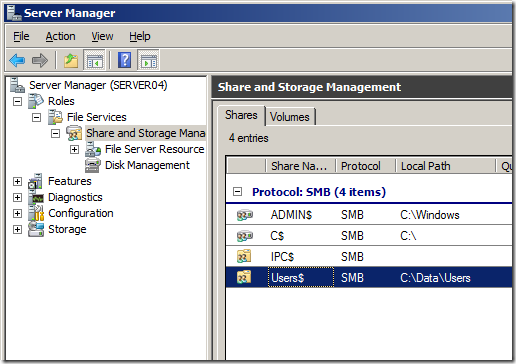The height and width of the screenshot is (364, 516).
Task: Select the Diagnostics tree item
Action: 75,197
